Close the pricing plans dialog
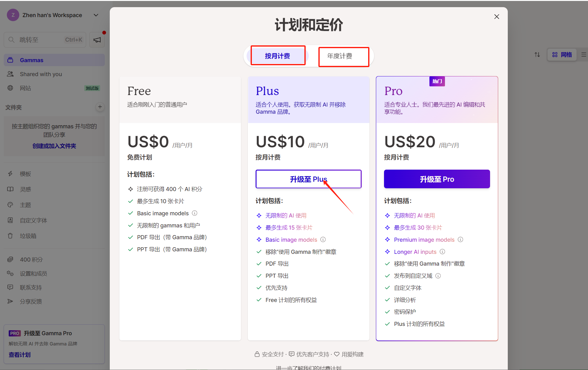 [x=497, y=17]
